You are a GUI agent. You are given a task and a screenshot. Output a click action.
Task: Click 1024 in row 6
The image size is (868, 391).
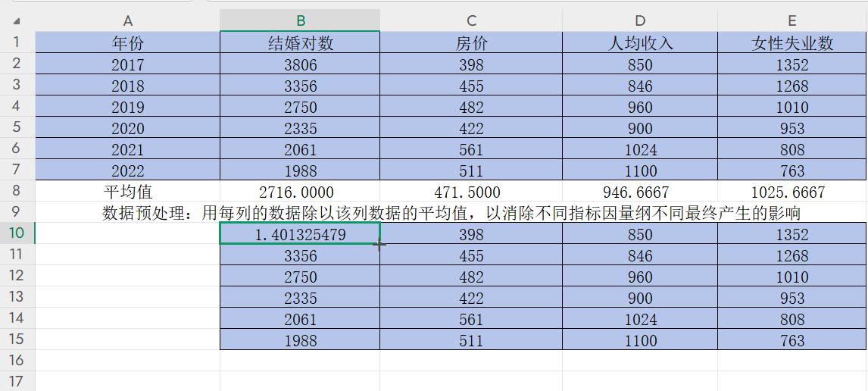[x=640, y=149]
